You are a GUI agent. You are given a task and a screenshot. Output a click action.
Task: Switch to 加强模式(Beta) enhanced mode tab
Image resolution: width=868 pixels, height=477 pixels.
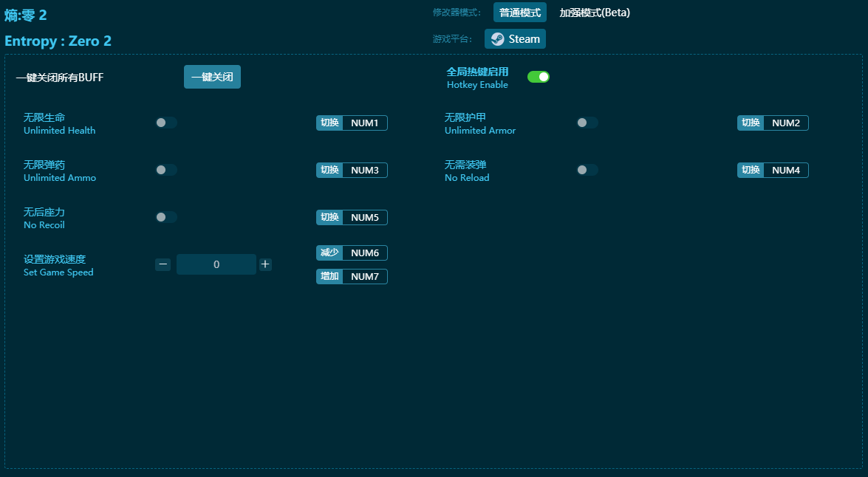click(x=594, y=13)
